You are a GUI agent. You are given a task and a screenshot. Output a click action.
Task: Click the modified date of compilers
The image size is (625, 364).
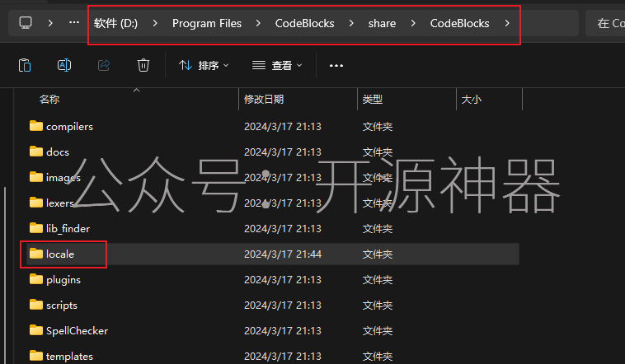(283, 127)
